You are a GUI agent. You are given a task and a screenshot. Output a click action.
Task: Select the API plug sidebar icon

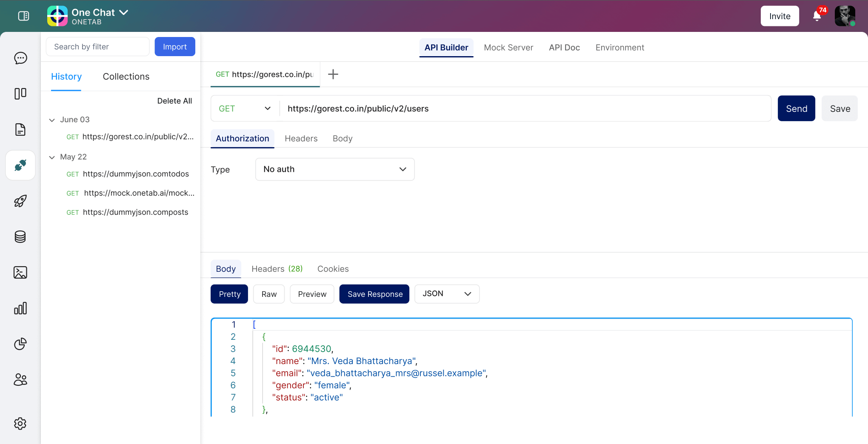click(20, 165)
